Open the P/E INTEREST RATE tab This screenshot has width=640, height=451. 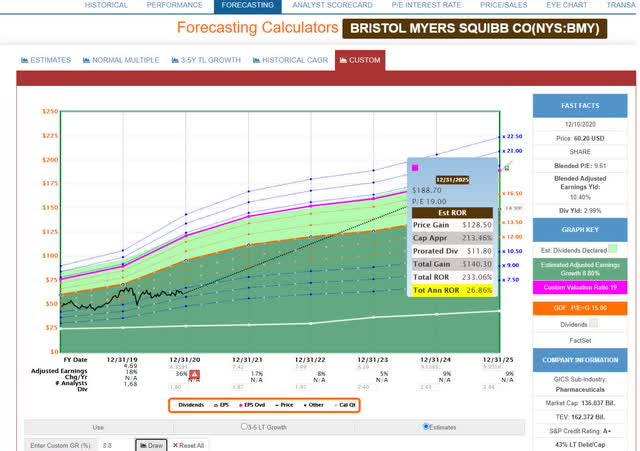pos(427,5)
